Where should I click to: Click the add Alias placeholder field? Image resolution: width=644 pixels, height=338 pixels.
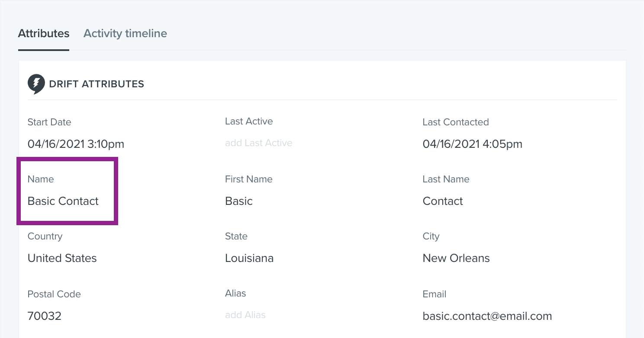(245, 315)
